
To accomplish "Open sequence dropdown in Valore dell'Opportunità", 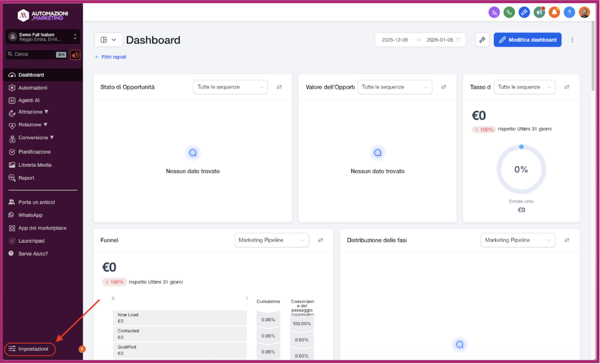I will [394, 87].
